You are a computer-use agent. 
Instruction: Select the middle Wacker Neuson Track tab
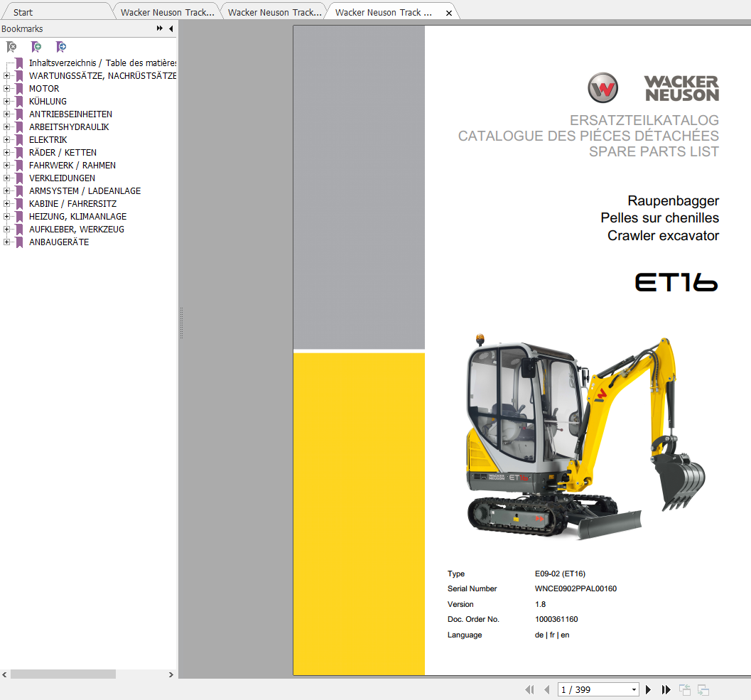click(x=274, y=11)
